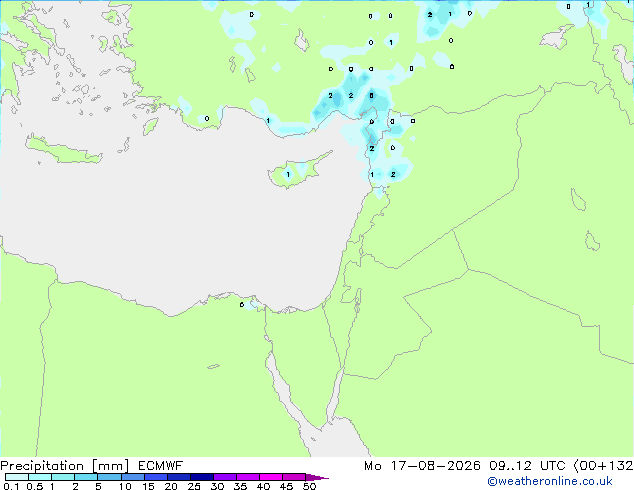
Task: Click the legend label '35'
Action: pos(240,486)
